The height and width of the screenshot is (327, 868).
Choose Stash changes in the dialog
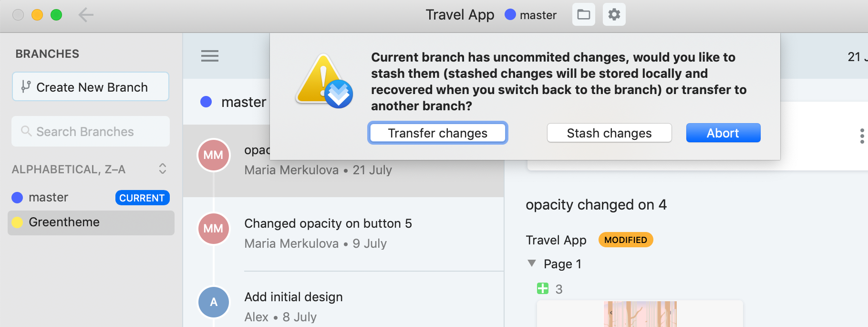pyautogui.click(x=609, y=133)
